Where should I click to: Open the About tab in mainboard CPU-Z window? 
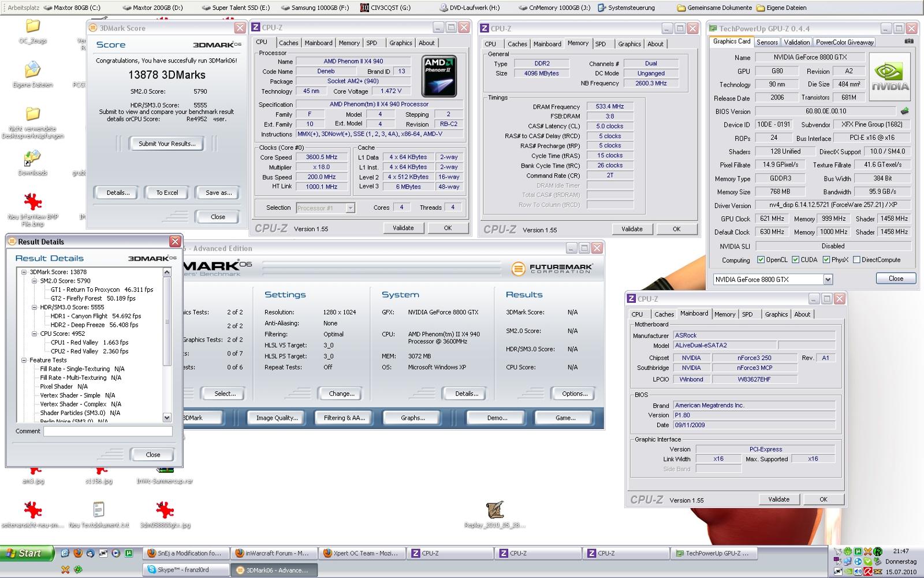click(802, 314)
